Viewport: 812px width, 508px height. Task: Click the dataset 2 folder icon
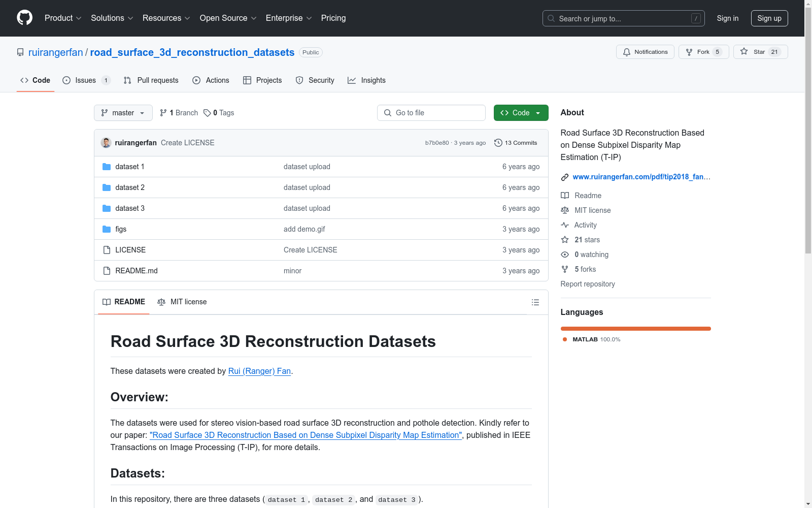pos(107,187)
